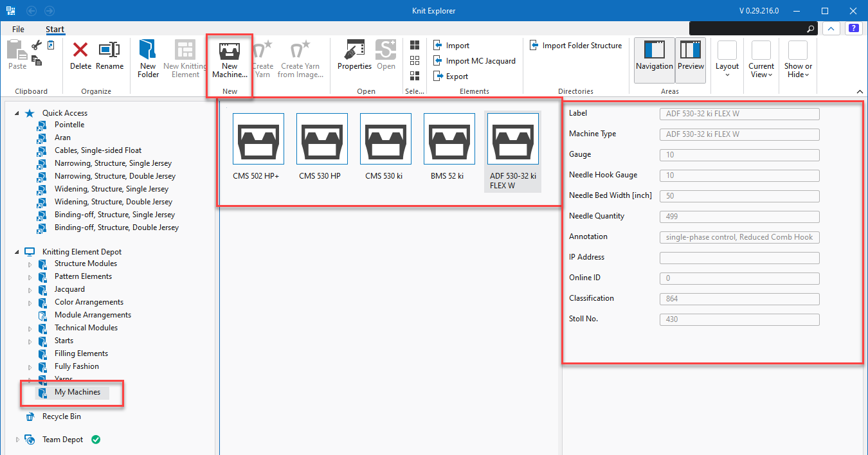Select the My Machines folder
868x455 pixels.
[x=77, y=392]
